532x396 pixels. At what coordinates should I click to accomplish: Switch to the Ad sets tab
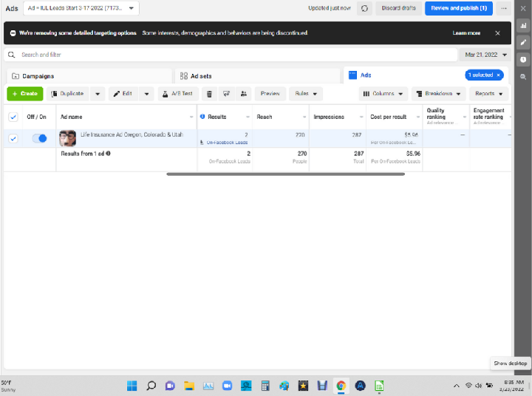coord(258,76)
